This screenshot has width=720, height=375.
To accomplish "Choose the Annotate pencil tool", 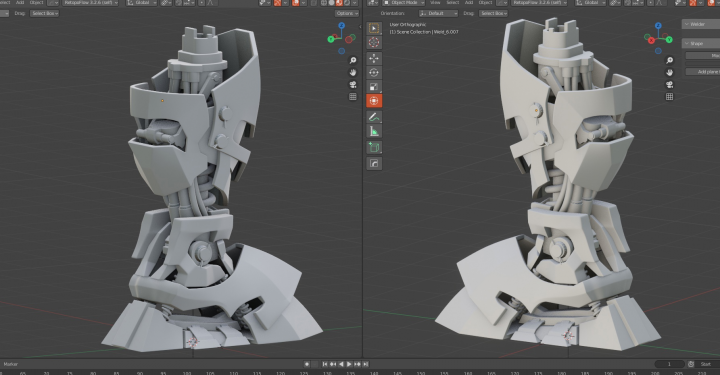I will [374, 117].
